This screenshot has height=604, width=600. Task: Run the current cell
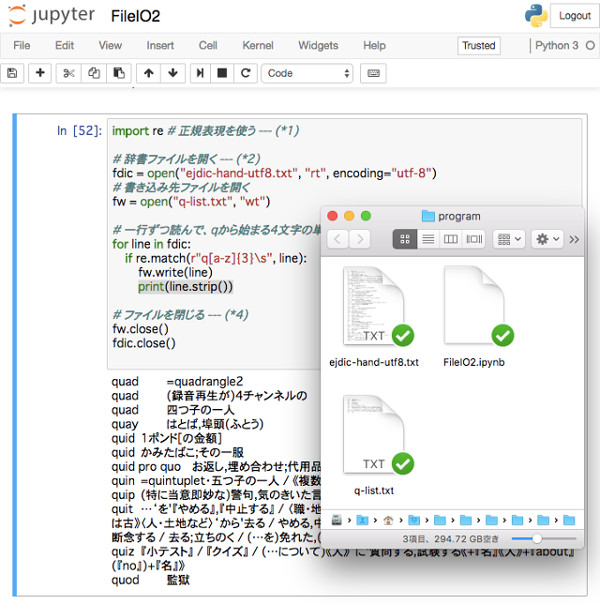pos(200,73)
